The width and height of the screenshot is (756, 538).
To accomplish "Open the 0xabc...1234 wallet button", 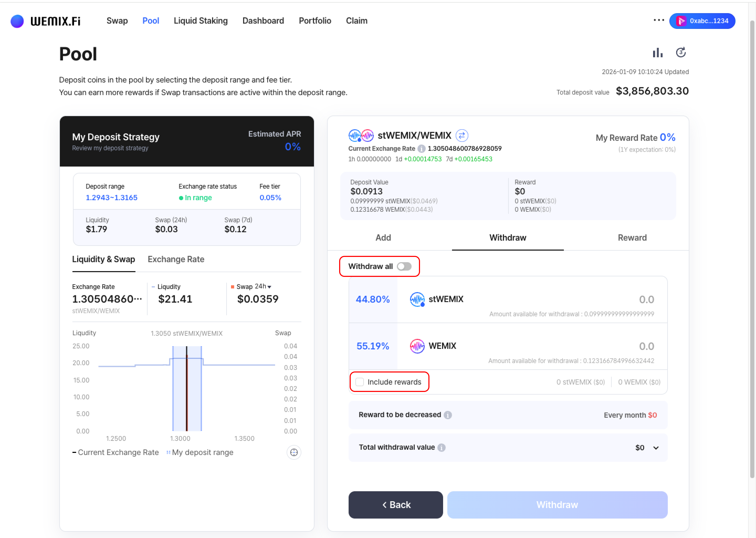I will [702, 21].
